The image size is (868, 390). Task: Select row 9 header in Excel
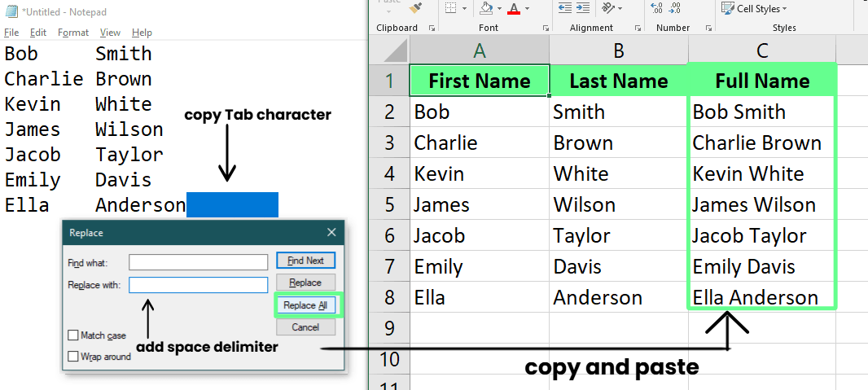click(x=389, y=328)
